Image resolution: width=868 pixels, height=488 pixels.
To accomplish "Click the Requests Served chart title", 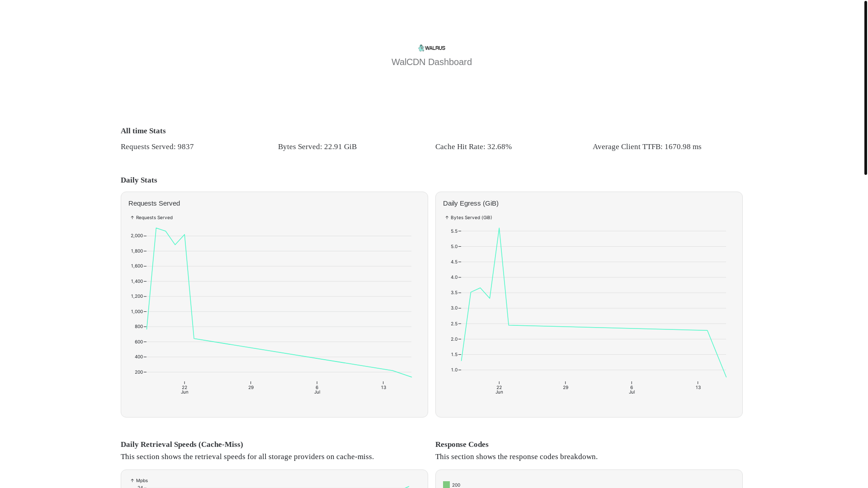I will pyautogui.click(x=154, y=203).
